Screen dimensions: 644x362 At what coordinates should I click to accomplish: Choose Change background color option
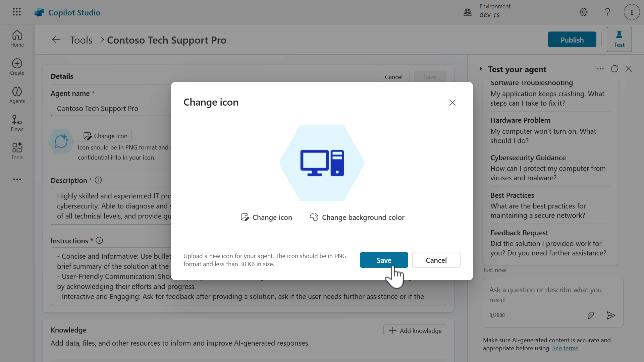pyautogui.click(x=357, y=217)
